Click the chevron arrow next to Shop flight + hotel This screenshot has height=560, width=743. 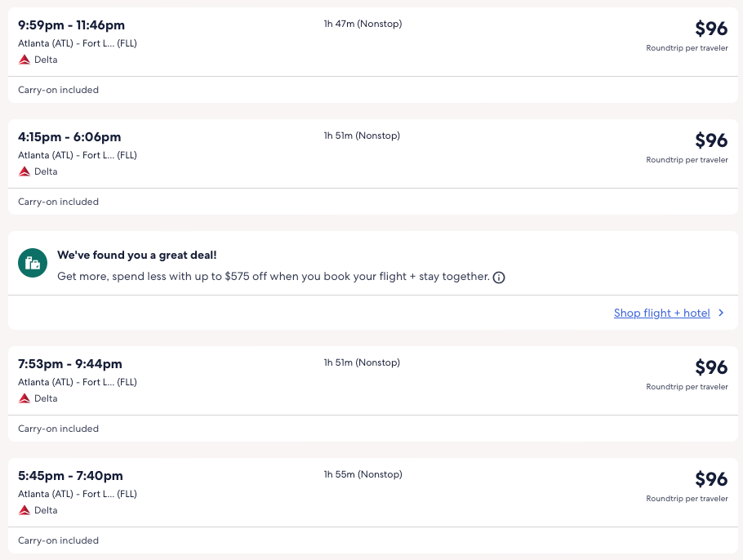point(721,313)
